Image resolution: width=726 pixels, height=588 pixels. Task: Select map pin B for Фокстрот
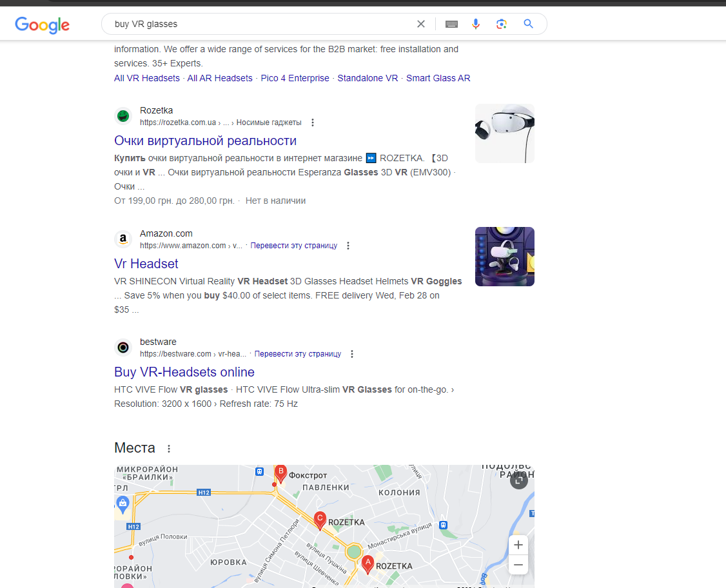280,474
